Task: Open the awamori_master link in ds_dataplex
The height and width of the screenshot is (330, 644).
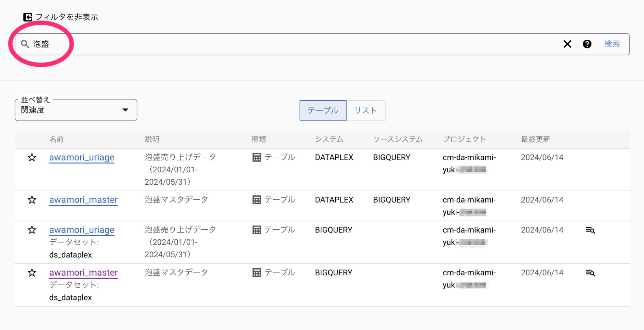Action: (x=83, y=272)
